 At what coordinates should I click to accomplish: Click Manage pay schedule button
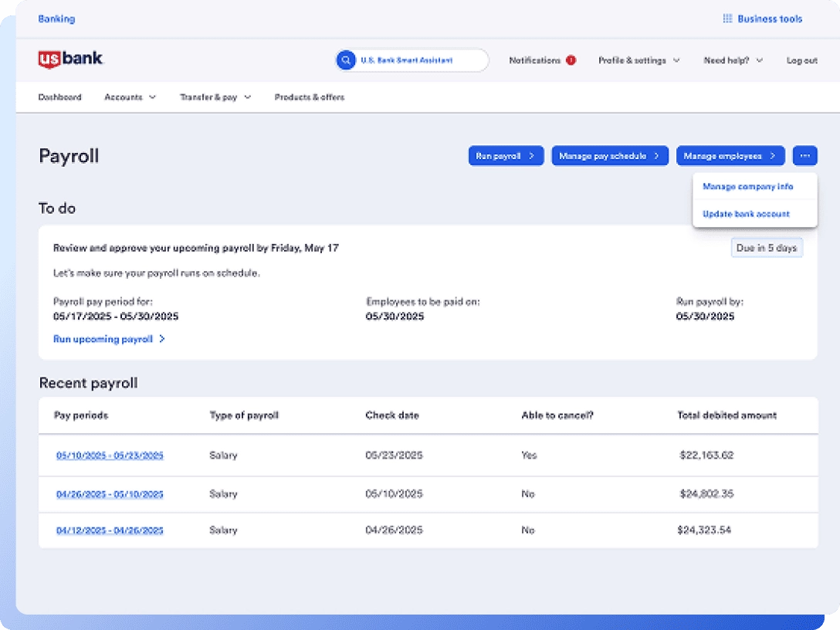[609, 156]
